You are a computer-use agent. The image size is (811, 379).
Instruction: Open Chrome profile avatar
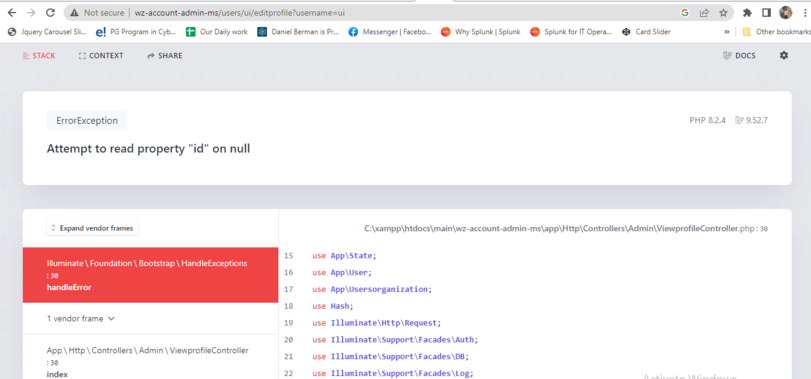(786, 13)
